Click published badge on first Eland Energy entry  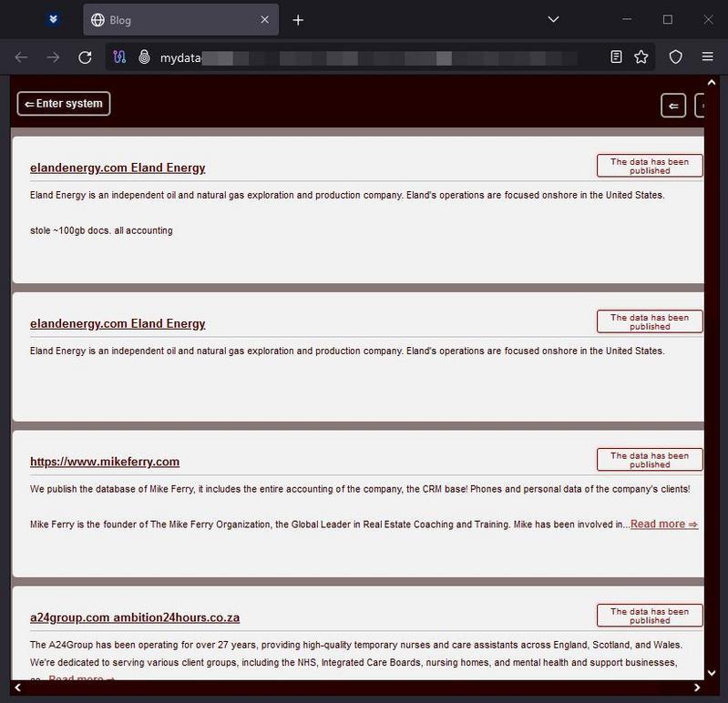(x=650, y=166)
